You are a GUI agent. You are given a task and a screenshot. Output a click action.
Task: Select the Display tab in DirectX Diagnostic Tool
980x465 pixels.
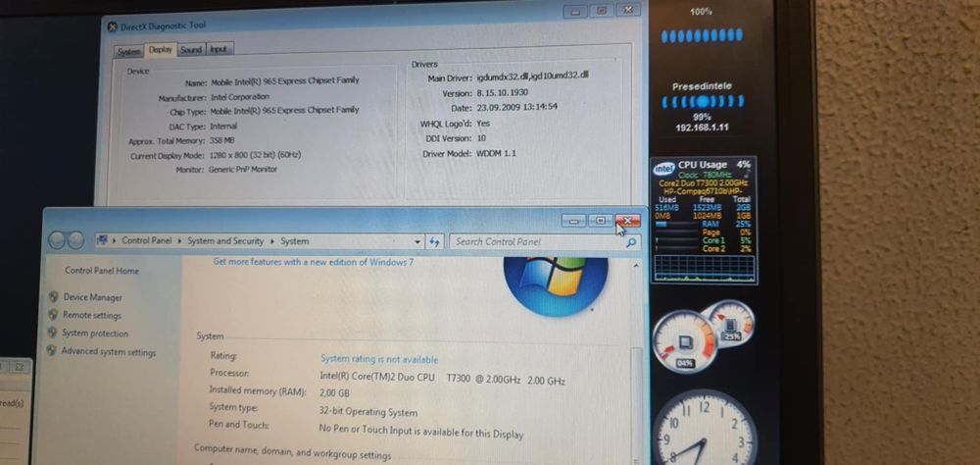tap(161, 50)
